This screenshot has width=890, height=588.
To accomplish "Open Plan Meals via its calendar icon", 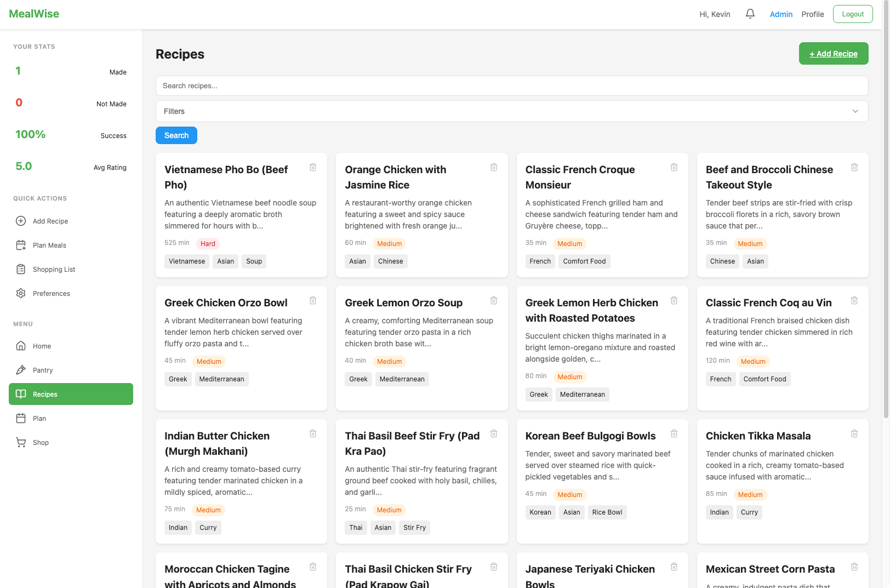I will 20,245.
